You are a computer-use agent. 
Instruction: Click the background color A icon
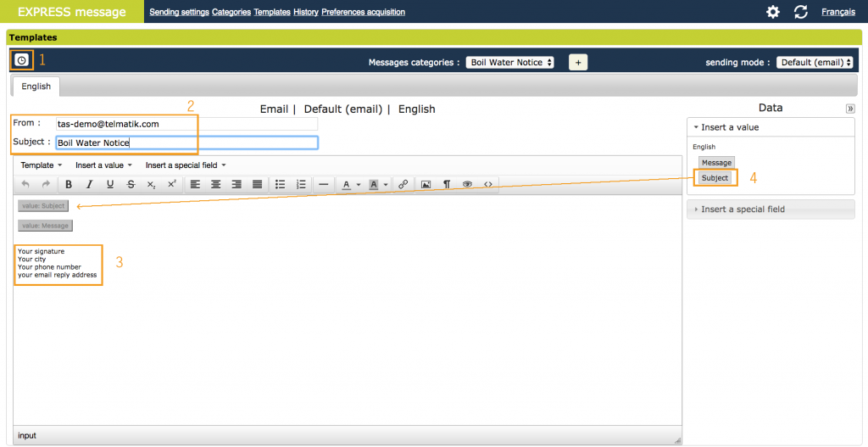[x=374, y=184]
